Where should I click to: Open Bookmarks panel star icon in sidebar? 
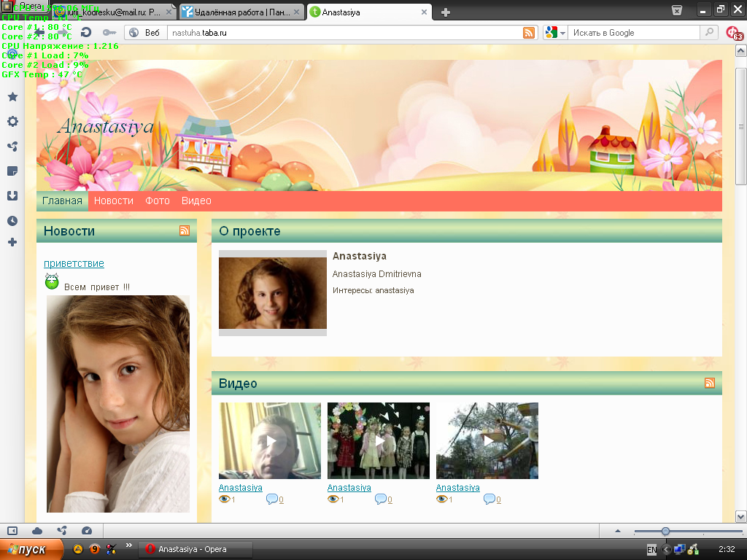[13, 97]
